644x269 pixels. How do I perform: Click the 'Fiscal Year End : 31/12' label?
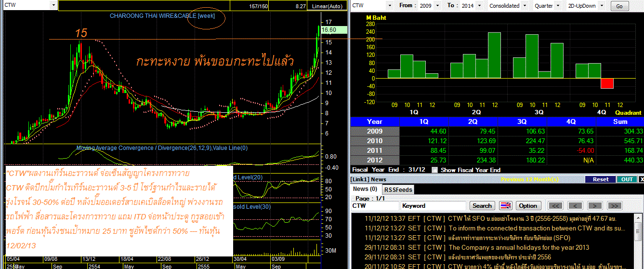tap(388, 170)
